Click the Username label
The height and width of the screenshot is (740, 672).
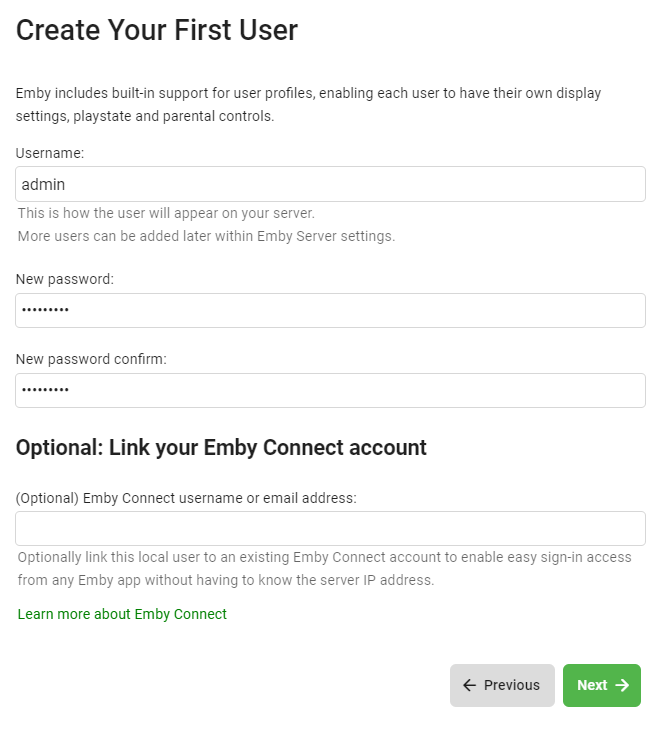(x=50, y=153)
